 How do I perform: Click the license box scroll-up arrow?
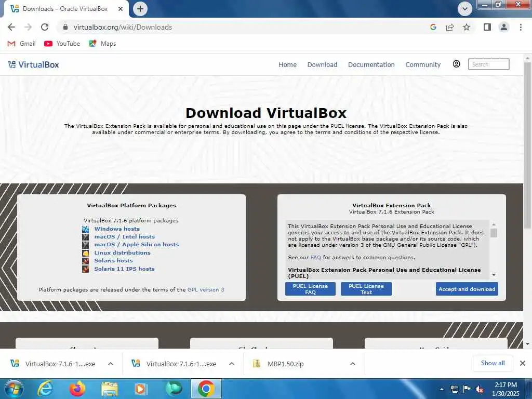click(x=494, y=224)
